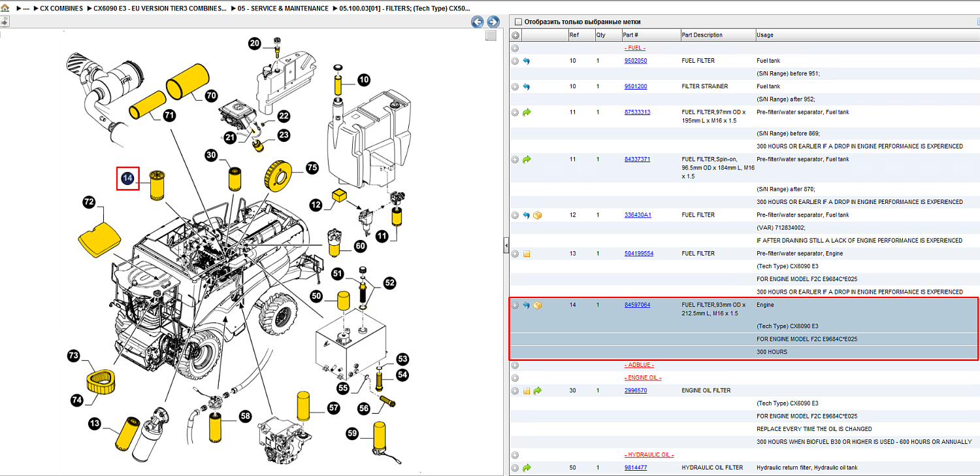This screenshot has height=476, width=980.
Task: Collapse the diagram panel using the splitter handle
Action: coord(506,245)
